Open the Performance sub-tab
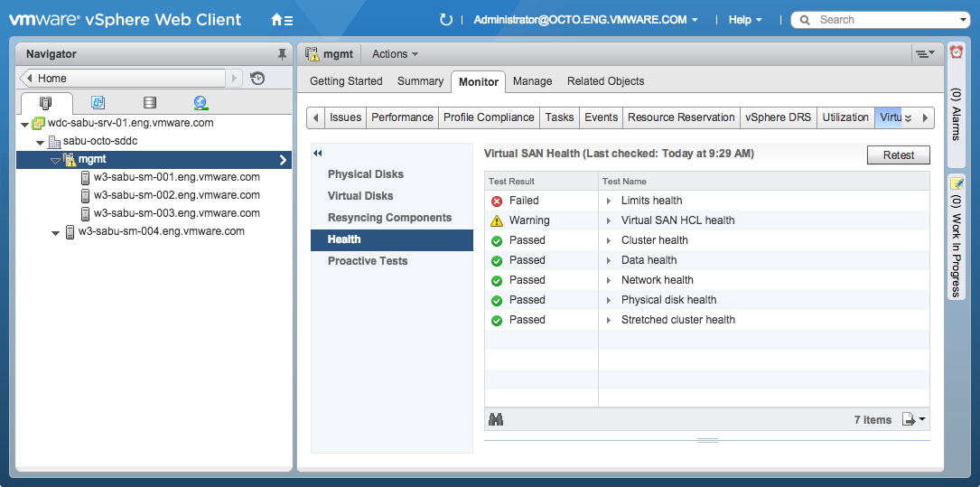980x487 pixels. point(403,117)
